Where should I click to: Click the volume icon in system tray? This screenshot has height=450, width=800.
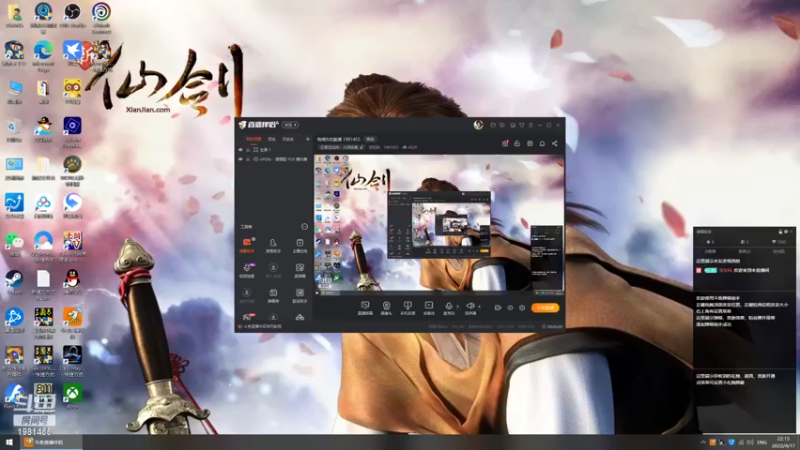[x=750, y=442]
